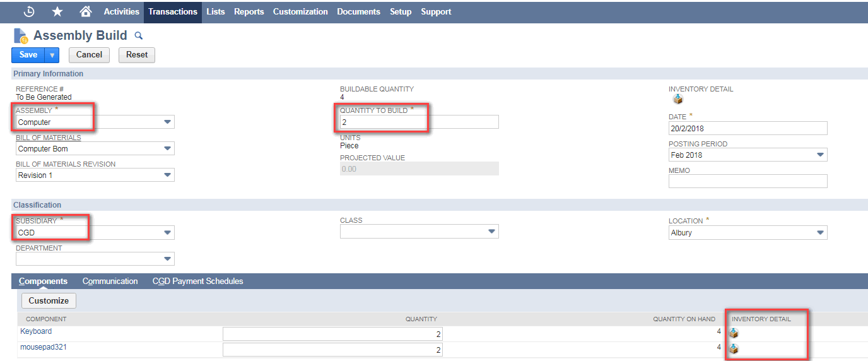Expand the Location dropdown showing Albury
This screenshot has width=868, height=361.
(x=819, y=232)
